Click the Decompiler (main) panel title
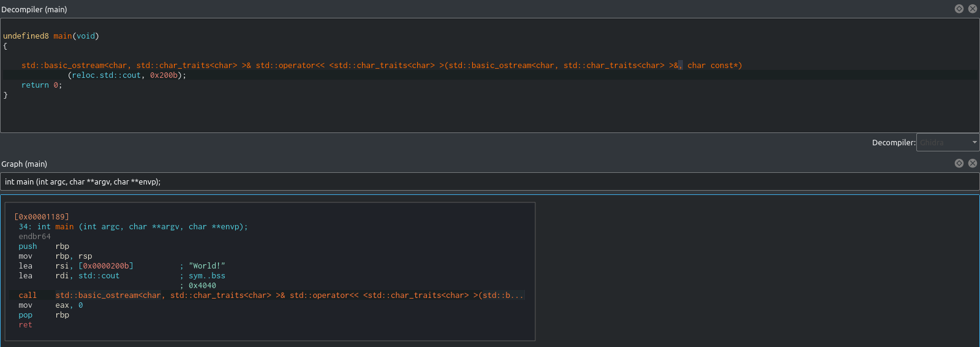 coord(34,9)
